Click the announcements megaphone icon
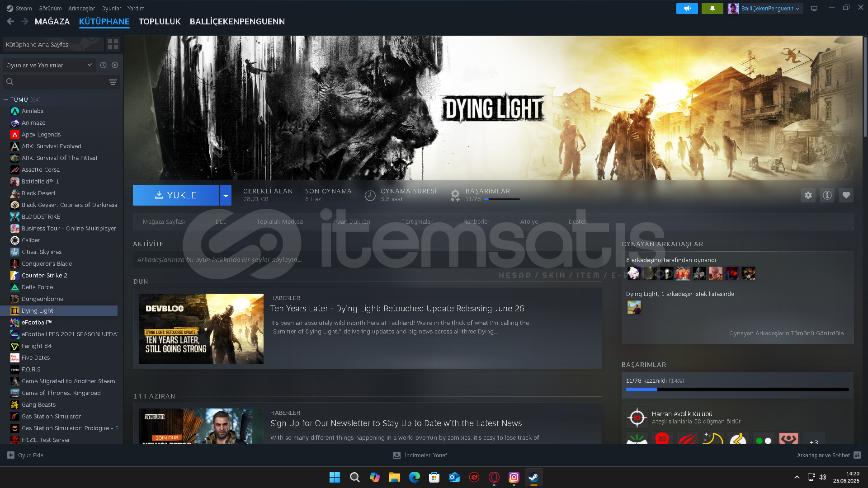 [x=687, y=9]
